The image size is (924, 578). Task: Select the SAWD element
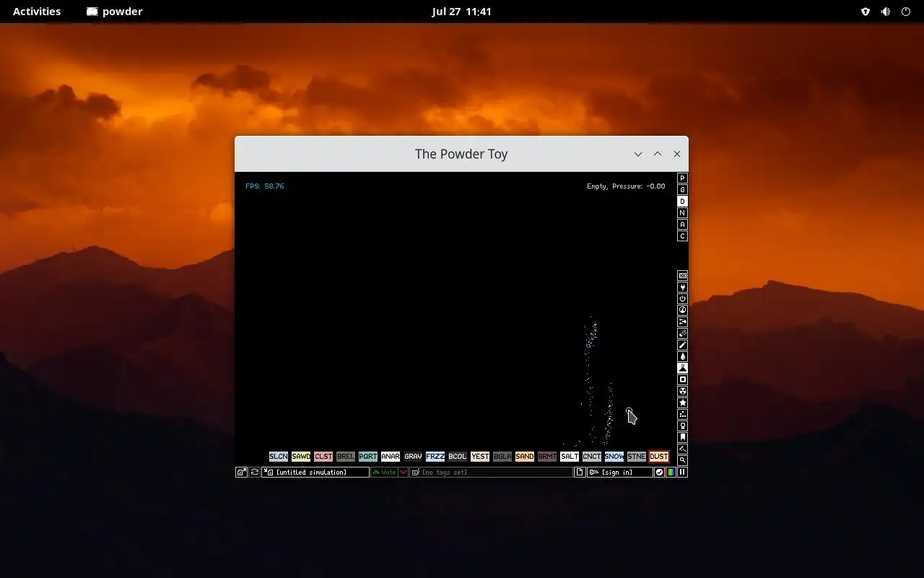301,457
